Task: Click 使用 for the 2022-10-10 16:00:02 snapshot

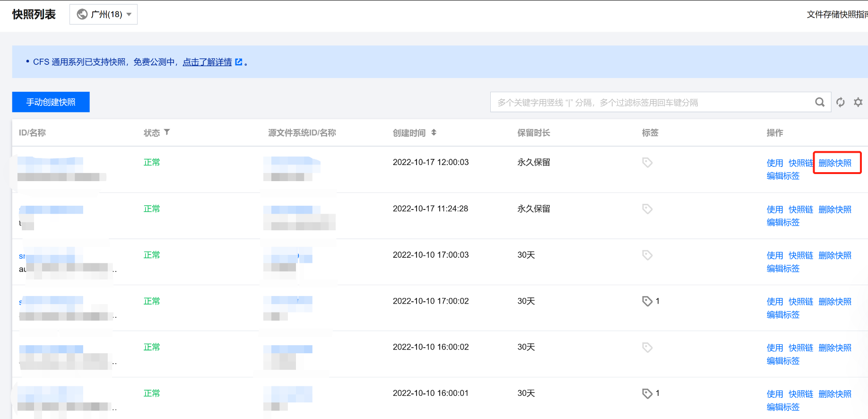Action: point(775,348)
